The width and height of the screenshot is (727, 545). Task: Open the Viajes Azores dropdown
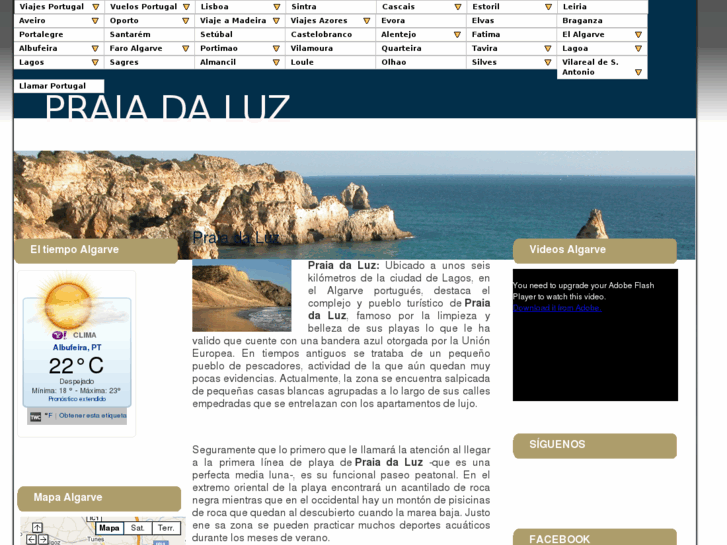point(367,21)
